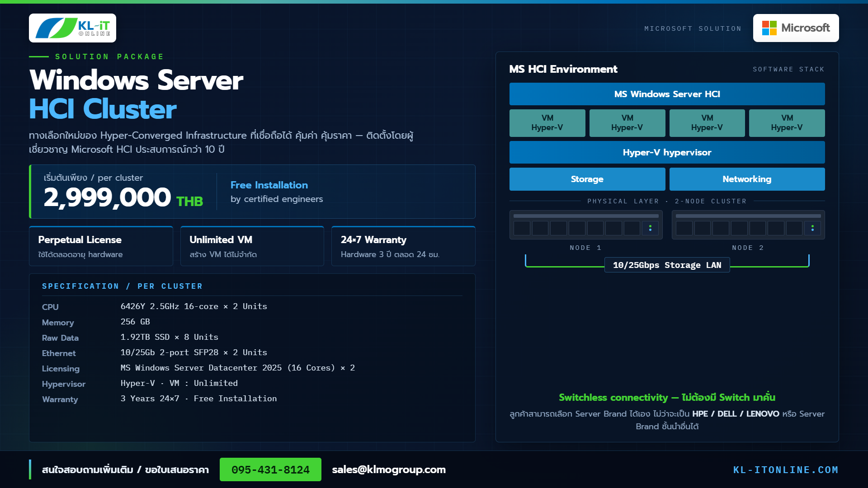Click the "SOFTWARE STACK" label
Screen dimensions: 868x488
pos(789,69)
